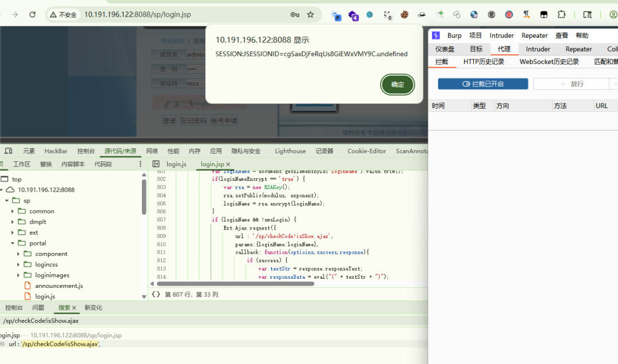
Task: Reload the page with the refresh icon
Action: (32, 14)
